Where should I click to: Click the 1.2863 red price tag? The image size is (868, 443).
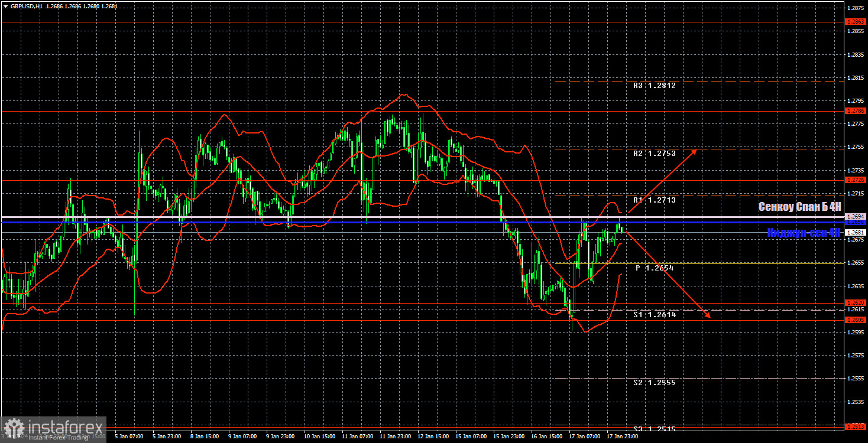[856, 21]
